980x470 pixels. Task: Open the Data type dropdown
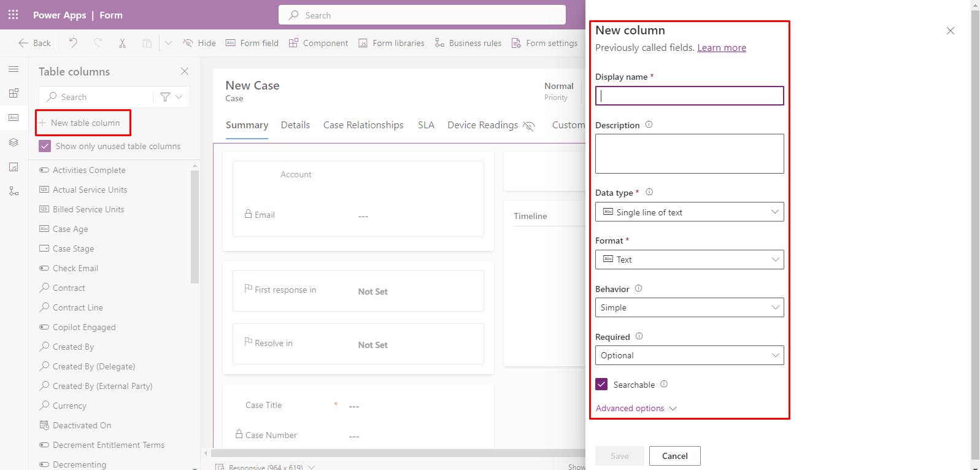tap(689, 212)
